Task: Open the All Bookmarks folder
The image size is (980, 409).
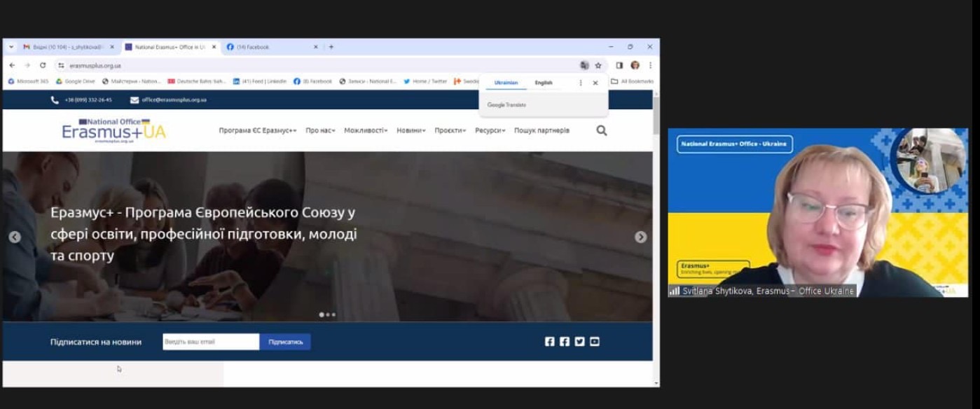Action: tap(632, 81)
